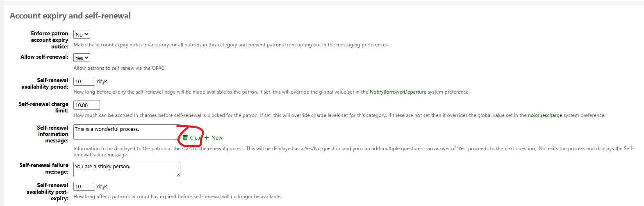Click the "Self-renewal availability period" label
Viewport: 644px width, 206px height.
(x=45, y=83)
